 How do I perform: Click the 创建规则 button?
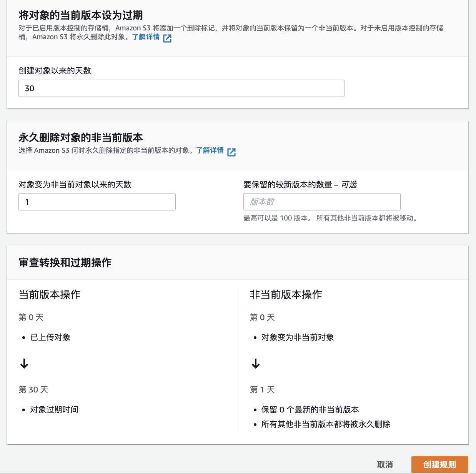coord(440,464)
